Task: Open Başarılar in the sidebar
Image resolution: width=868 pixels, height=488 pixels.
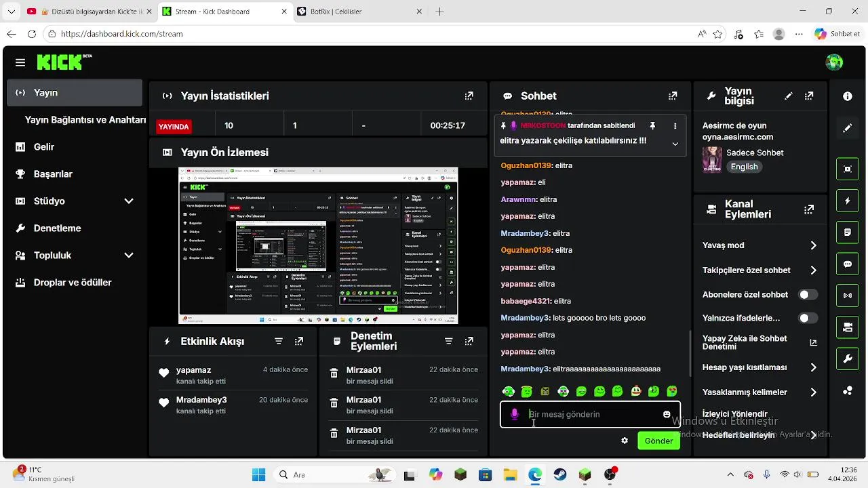Action: pyautogui.click(x=75, y=174)
